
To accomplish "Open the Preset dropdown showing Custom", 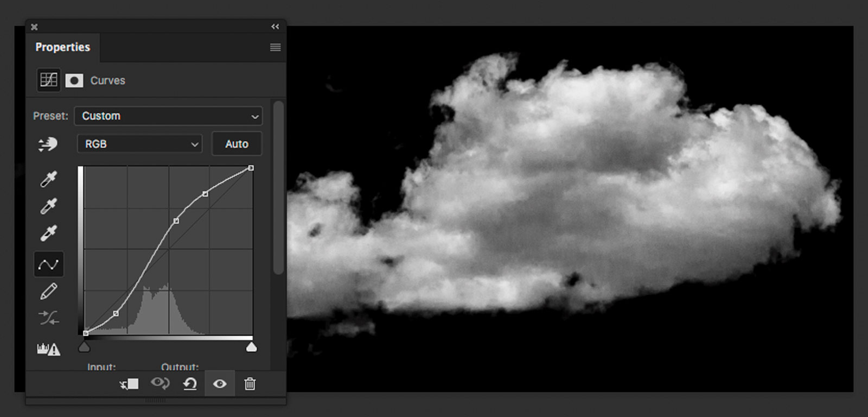I will point(169,116).
